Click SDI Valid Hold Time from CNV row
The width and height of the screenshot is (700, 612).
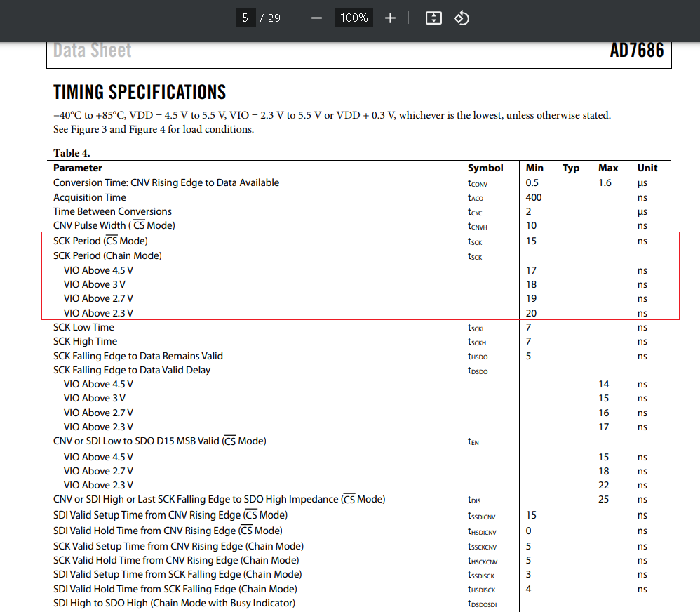coord(168,531)
